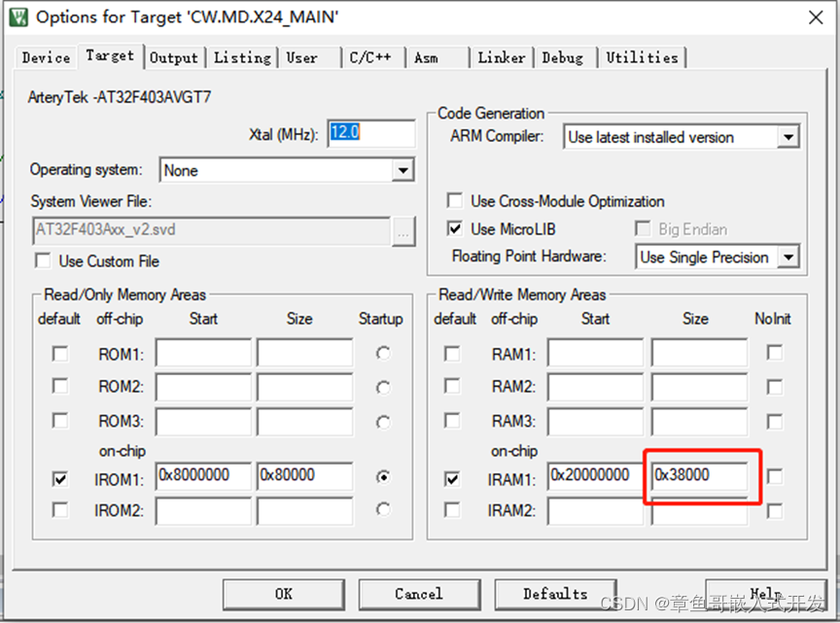This screenshot has width=840, height=623.
Task: Click the OK button
Action: tap(283, 594)
